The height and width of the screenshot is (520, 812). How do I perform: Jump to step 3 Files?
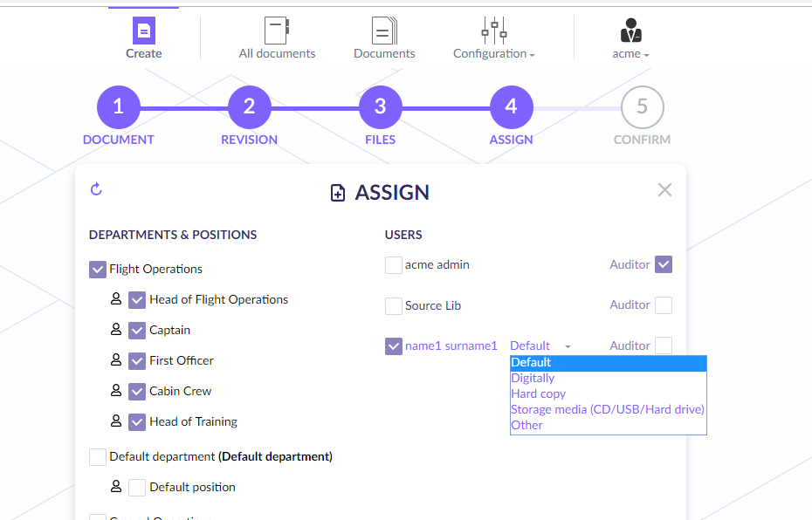381,107
